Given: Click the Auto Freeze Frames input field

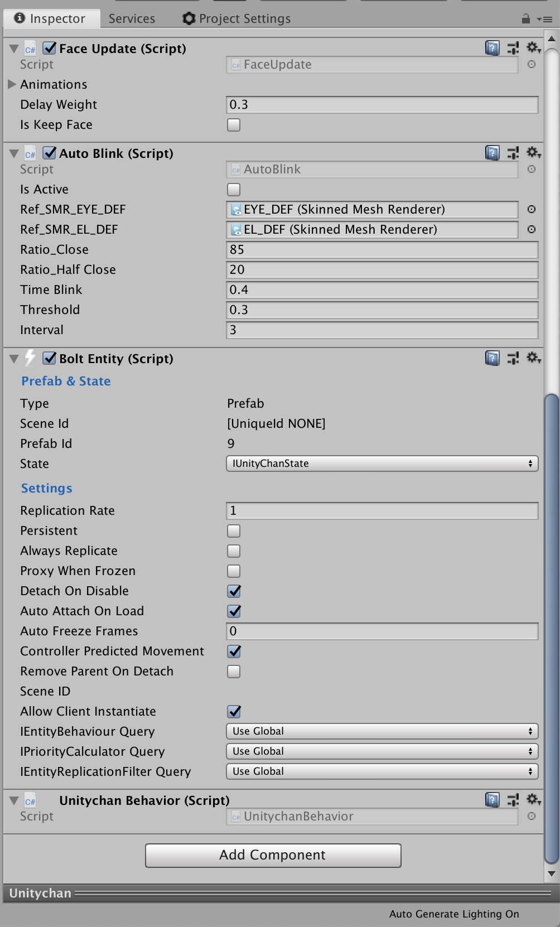Looking at the screenshot, I should [382, 631].
